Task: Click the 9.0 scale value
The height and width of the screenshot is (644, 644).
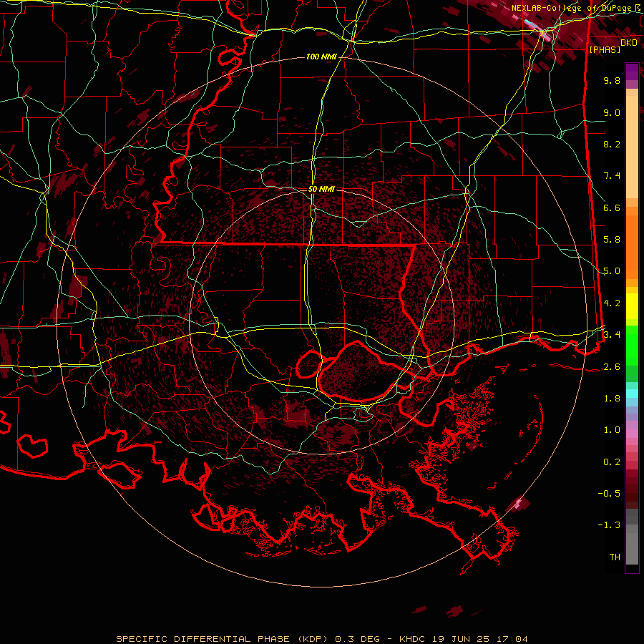Action: 612,112
